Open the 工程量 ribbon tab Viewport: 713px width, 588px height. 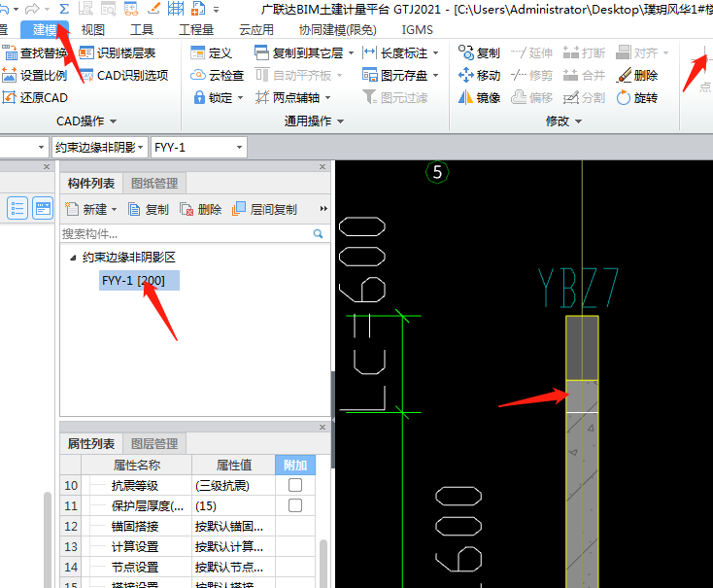pos(196,29)
